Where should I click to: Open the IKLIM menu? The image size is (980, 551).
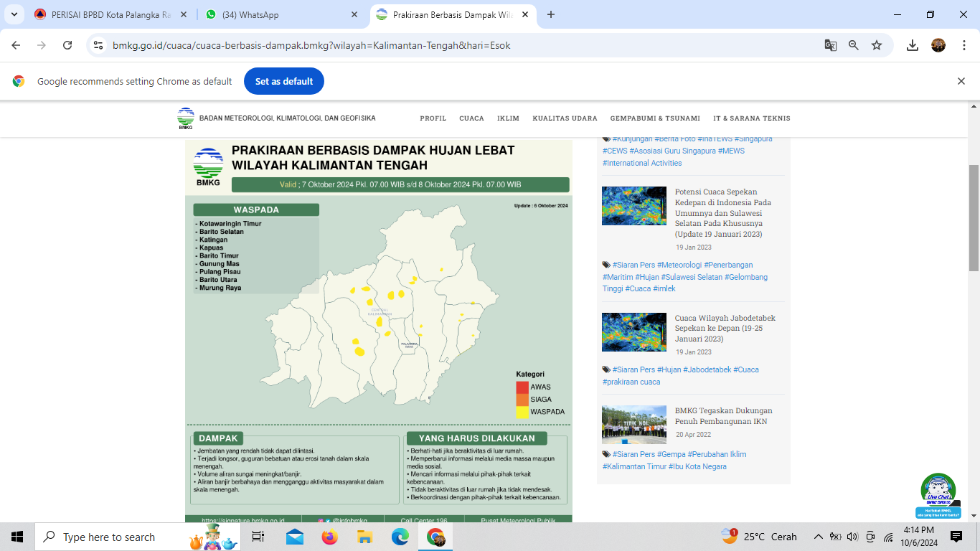click(508, 118)
